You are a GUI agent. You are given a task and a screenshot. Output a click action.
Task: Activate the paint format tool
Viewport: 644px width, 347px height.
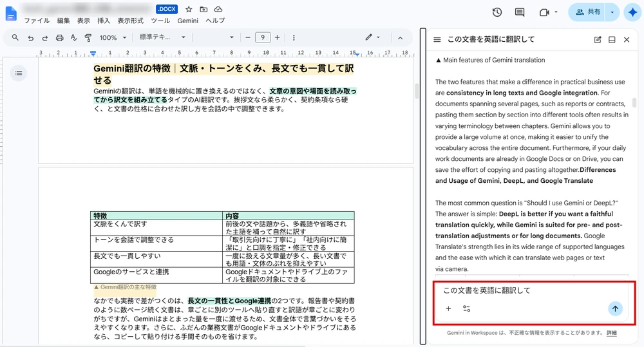pos(88,38)
